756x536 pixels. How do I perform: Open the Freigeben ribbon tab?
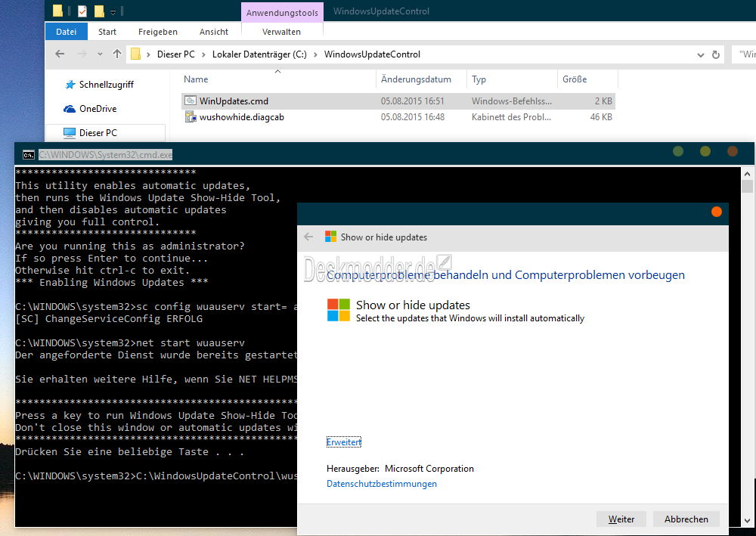pos(158,32)
